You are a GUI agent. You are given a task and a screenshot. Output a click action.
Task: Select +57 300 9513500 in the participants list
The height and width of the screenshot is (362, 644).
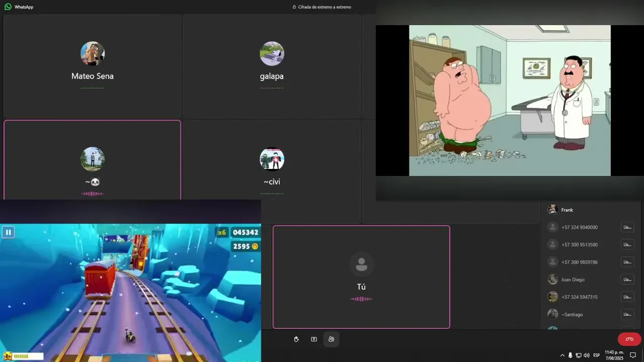click(591, 244)
